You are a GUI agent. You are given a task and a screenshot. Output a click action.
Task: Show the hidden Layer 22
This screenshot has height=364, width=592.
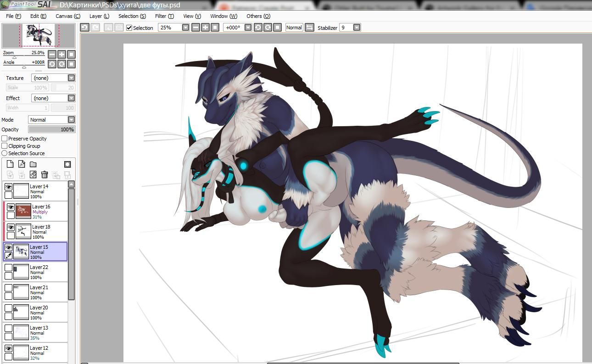coord(8,268)
